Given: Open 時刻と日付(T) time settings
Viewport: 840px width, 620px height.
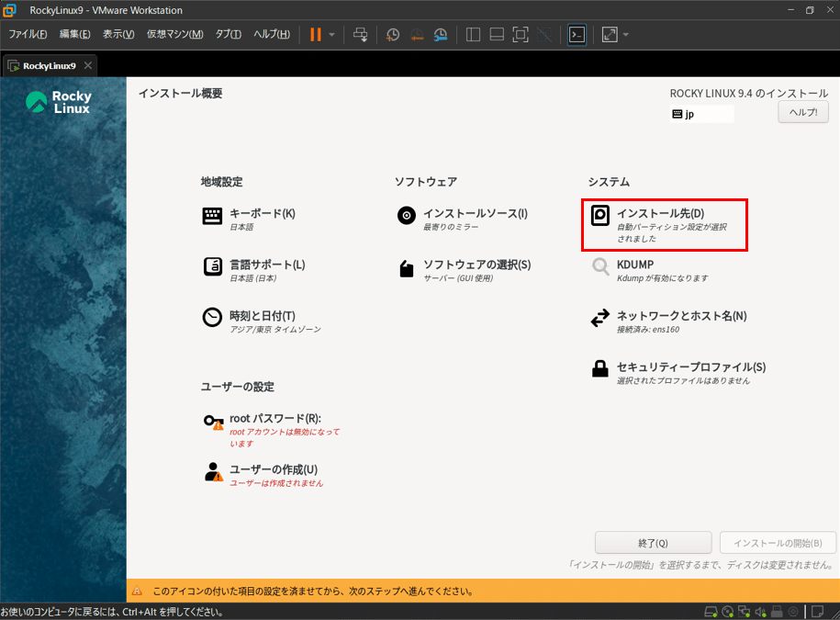Looking at the screenshot, I should click(262, 321).
